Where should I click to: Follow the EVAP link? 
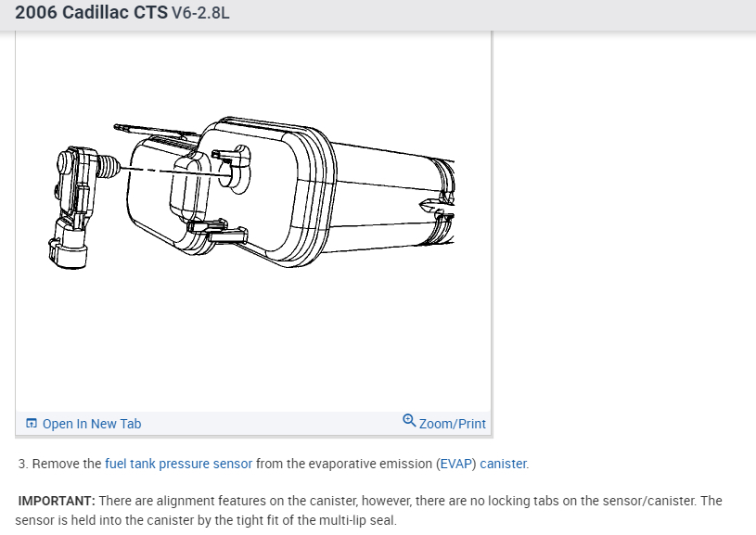coord(455,464)
